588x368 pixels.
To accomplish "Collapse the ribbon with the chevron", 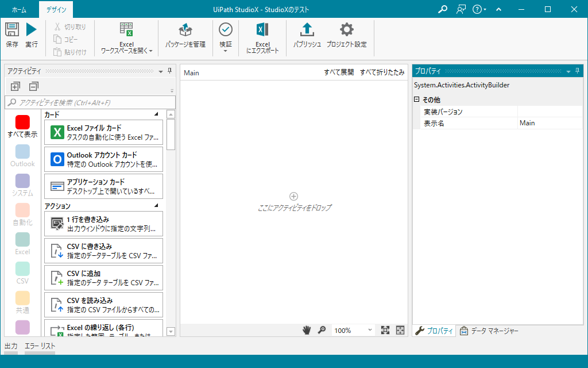I will (x=499, y=9).
